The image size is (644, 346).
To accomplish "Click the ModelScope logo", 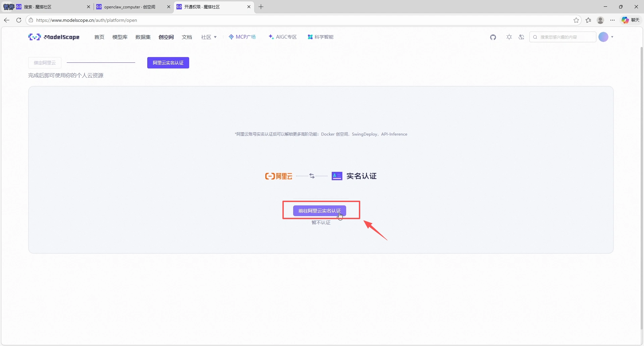I will 54,37.
